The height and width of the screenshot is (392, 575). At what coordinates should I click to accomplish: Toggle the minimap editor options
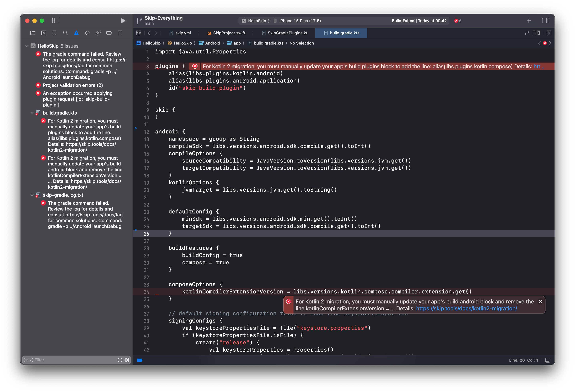pos(536,33)
